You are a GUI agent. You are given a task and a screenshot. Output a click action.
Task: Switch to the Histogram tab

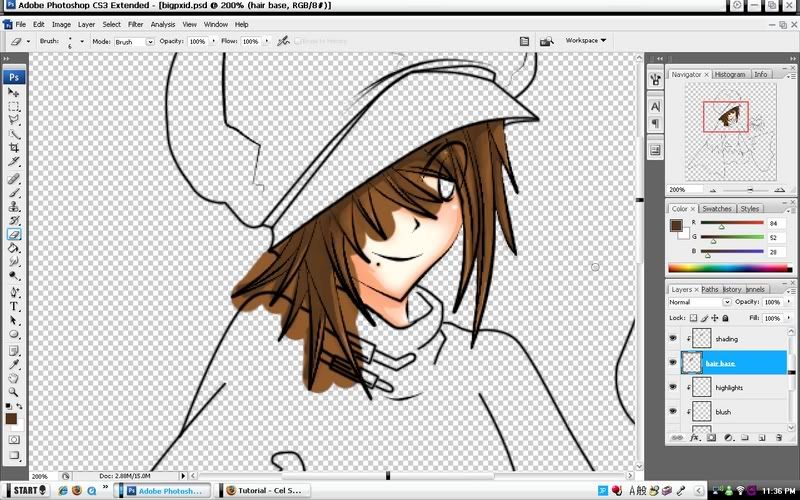click(x=730, y=74)
